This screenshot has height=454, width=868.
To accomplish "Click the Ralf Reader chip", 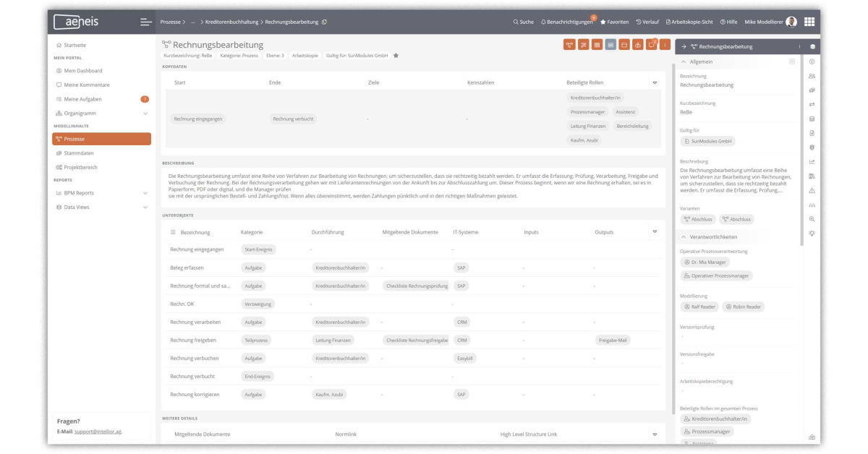I will coord(699,307).
